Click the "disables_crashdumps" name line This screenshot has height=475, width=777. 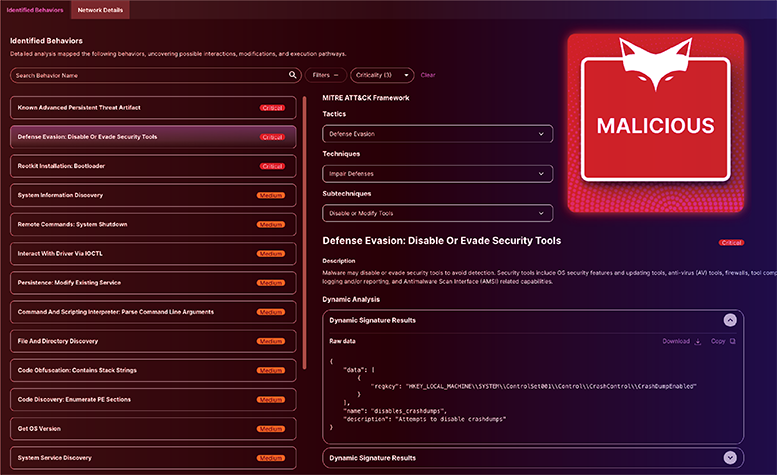click(394, 411)
